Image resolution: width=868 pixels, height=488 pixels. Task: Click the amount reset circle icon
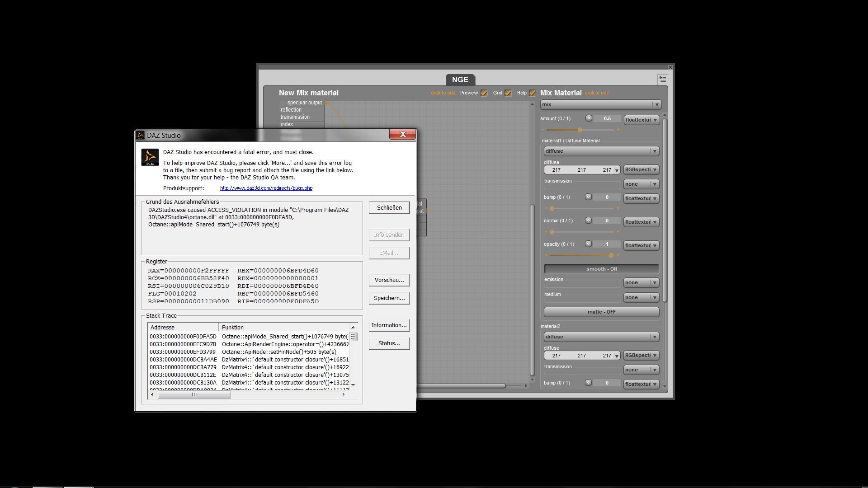click(x=589, y=118)
